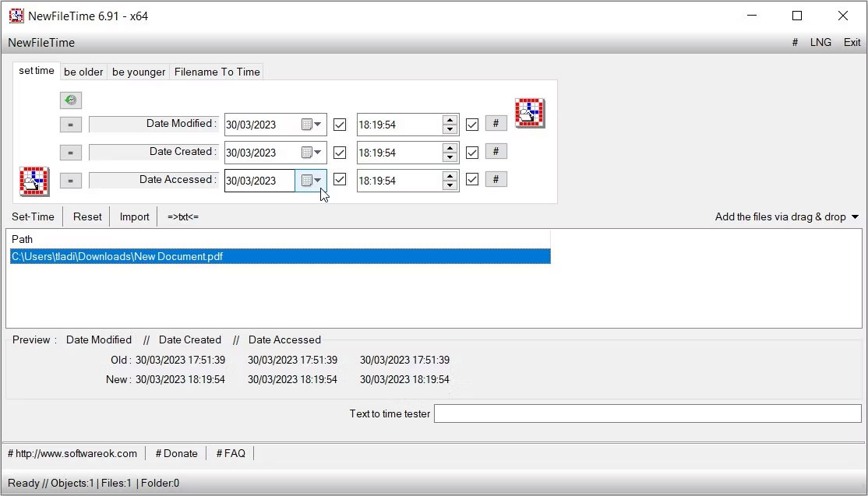Click the # button in Date Accessed row

click(496, 179)
